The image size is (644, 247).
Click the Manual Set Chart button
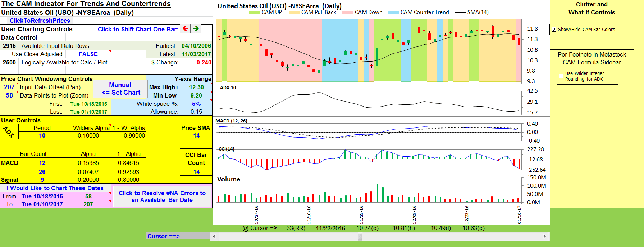tap(120, 89)
